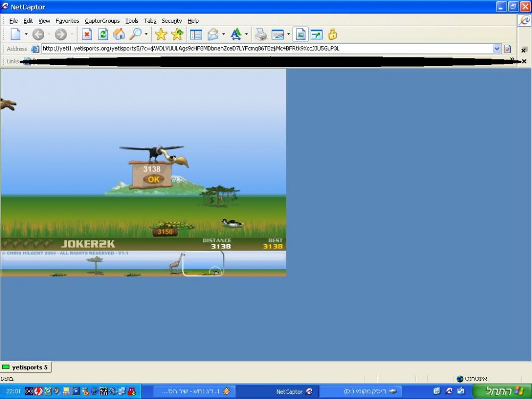Switch to the NetCaptor taskbar button
The height and width of the screenshot is (399, 532).
pos(277,392)
